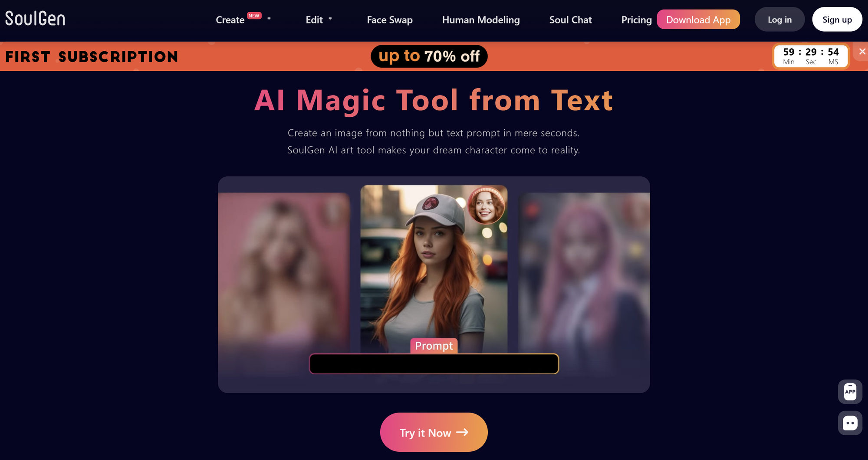Expand the Create dropdown arrow
Viewport: 868px width, 460px height.
click(x=269, y=19)
